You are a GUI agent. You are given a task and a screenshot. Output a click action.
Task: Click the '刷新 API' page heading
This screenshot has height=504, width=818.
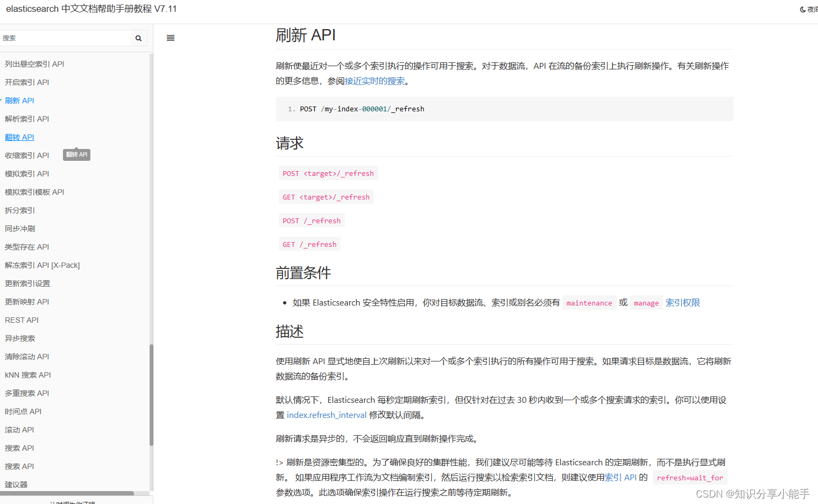pos(306,36)
